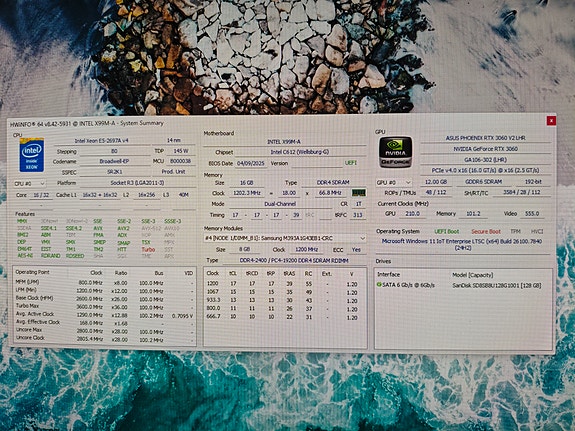
Task: Click the ECC value Yes
Action: click(x=356, y=249)
